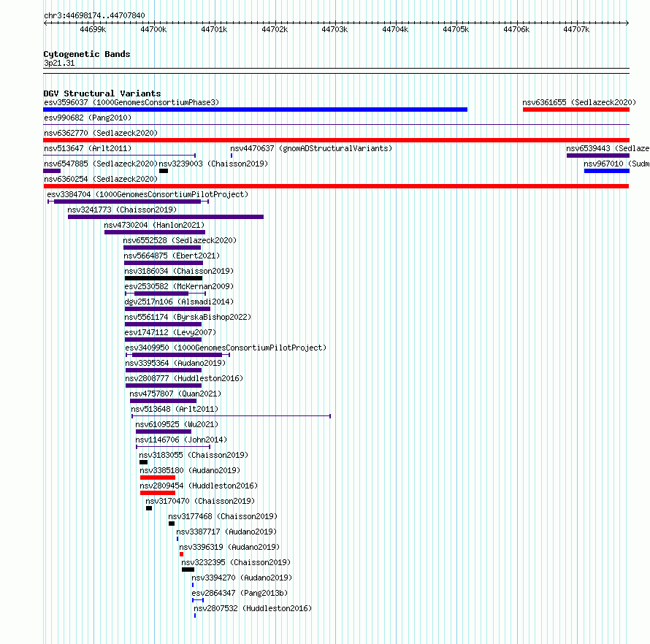Open nsv6361655 (Sedlazeck2020) variant label
This screenshot has width=650, height=644.
point(579,102)
